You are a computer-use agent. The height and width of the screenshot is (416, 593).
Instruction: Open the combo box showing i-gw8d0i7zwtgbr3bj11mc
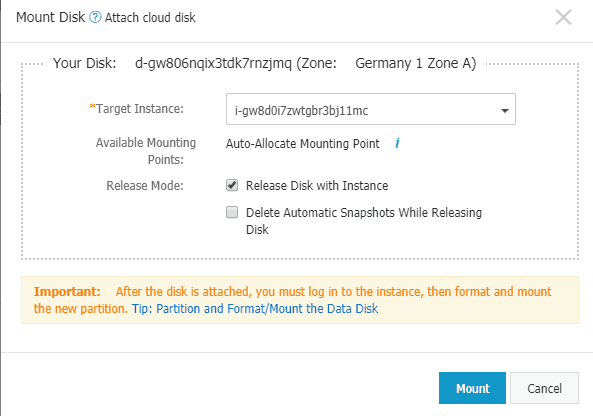371,109
